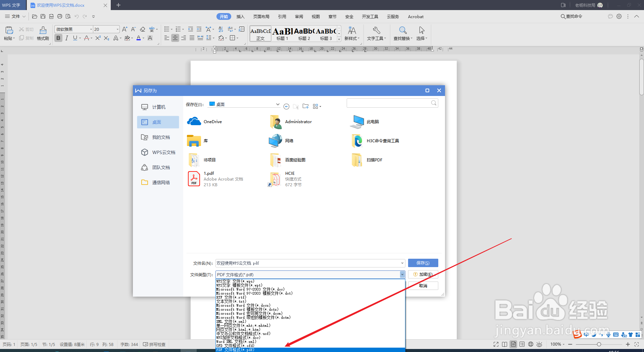Click the full screen icon in the status bar
644x352 pixels.
pos(496,344)
